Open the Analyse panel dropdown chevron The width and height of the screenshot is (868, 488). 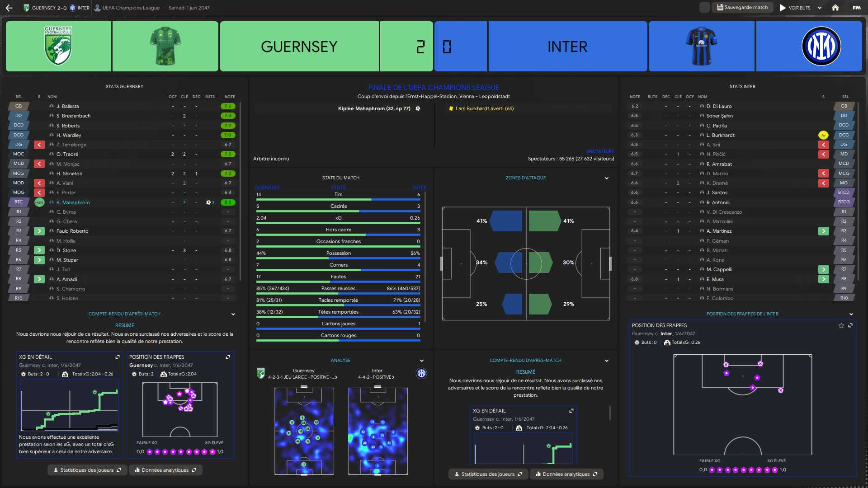(x=422, y=361)
